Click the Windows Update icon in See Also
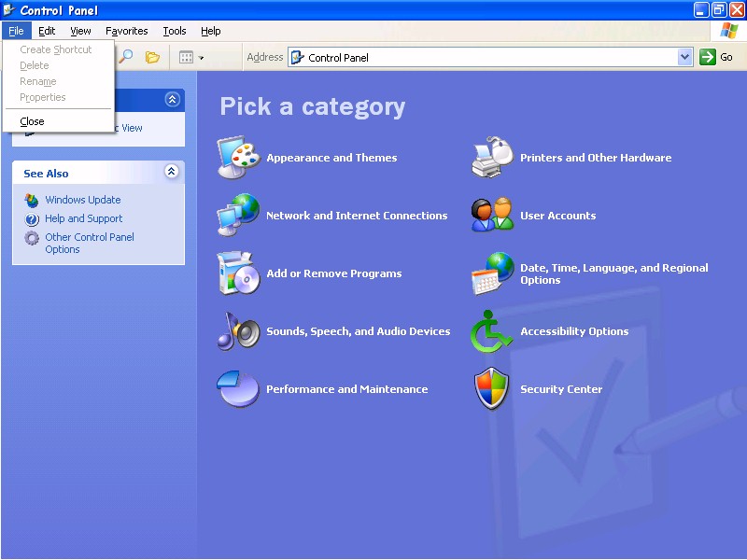747x560 pixels. pos(32,201)
